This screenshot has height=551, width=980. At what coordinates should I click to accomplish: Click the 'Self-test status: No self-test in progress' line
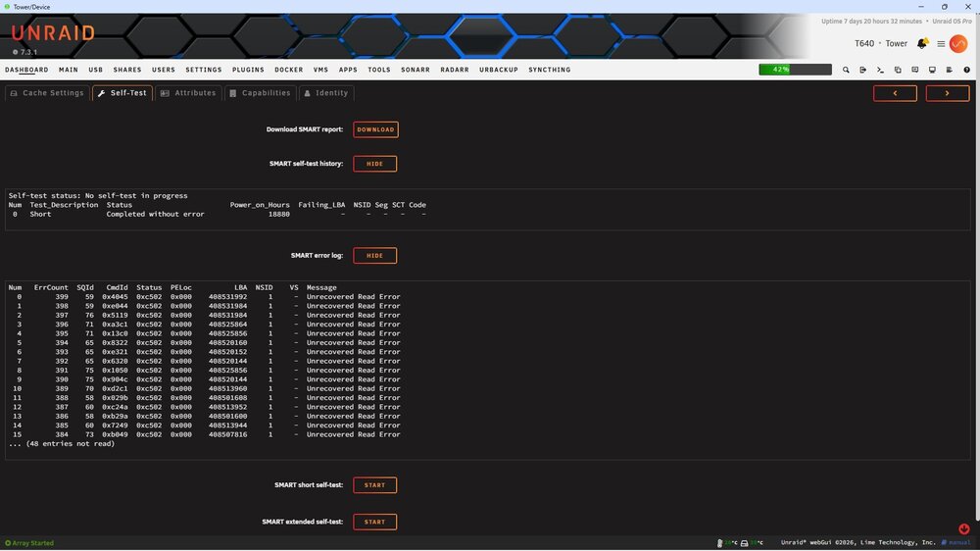[98, 196]
